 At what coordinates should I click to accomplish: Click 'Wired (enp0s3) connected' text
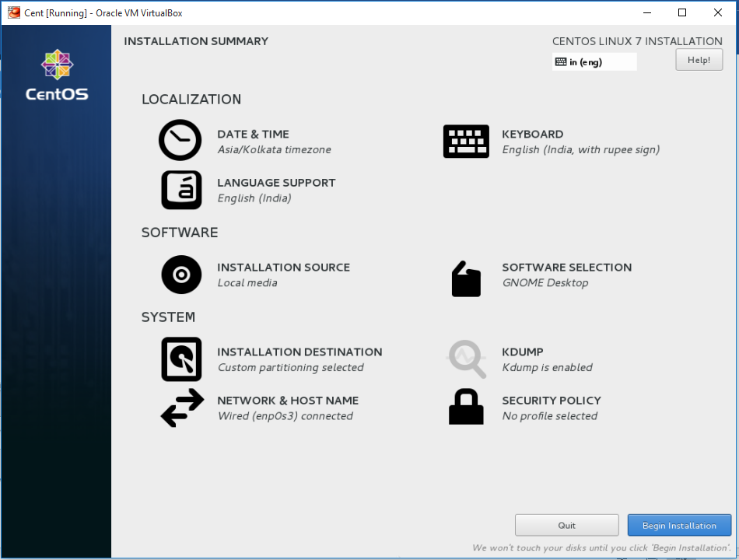[285, 416]
